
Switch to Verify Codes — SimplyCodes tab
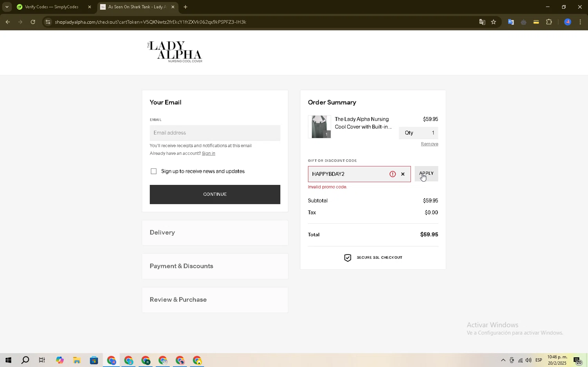(51, 7)
